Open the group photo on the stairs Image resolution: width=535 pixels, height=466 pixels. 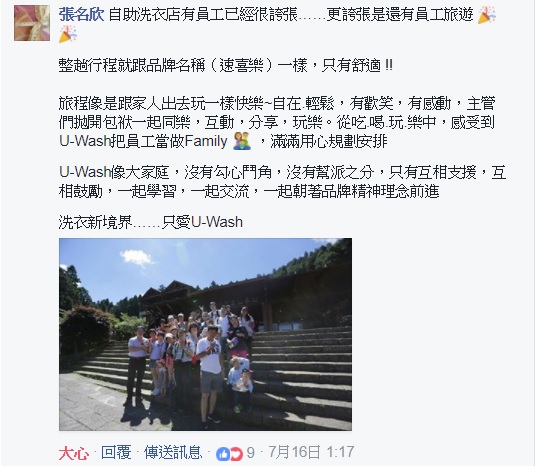tap(205, 334)
